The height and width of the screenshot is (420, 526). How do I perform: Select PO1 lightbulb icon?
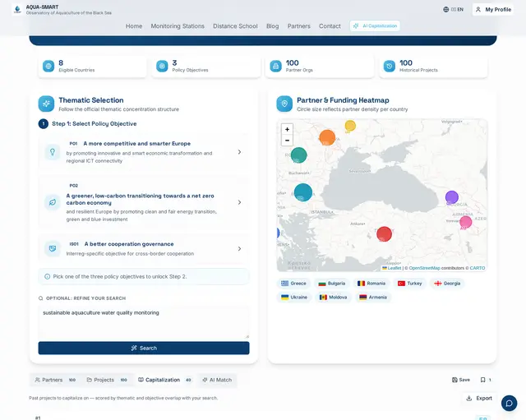coord(53,152)
